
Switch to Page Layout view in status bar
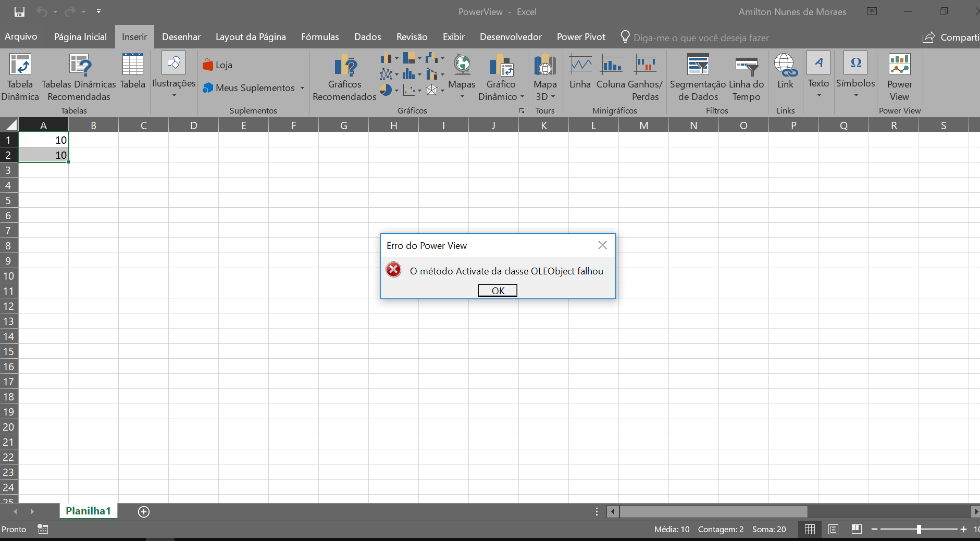click(x=833, y=529)
